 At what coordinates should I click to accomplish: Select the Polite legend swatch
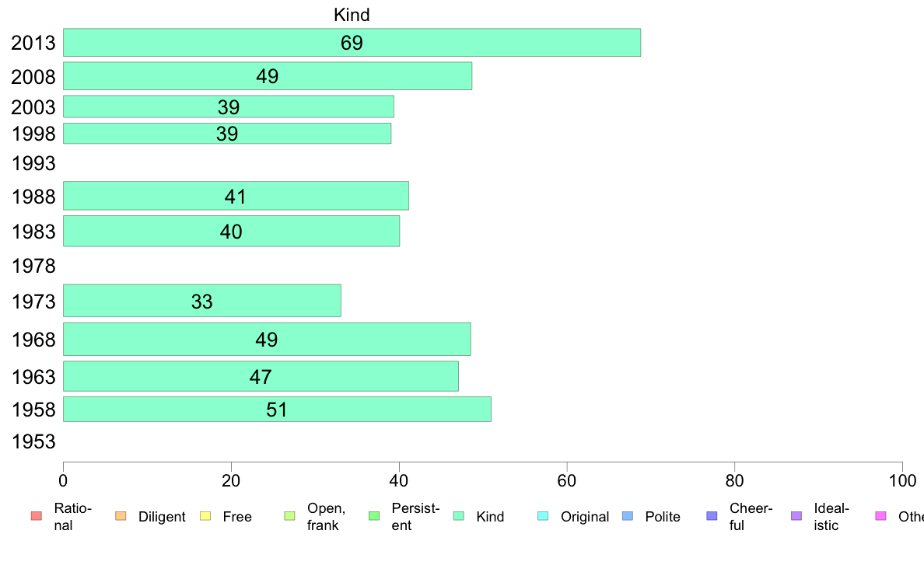pos(628,516)
